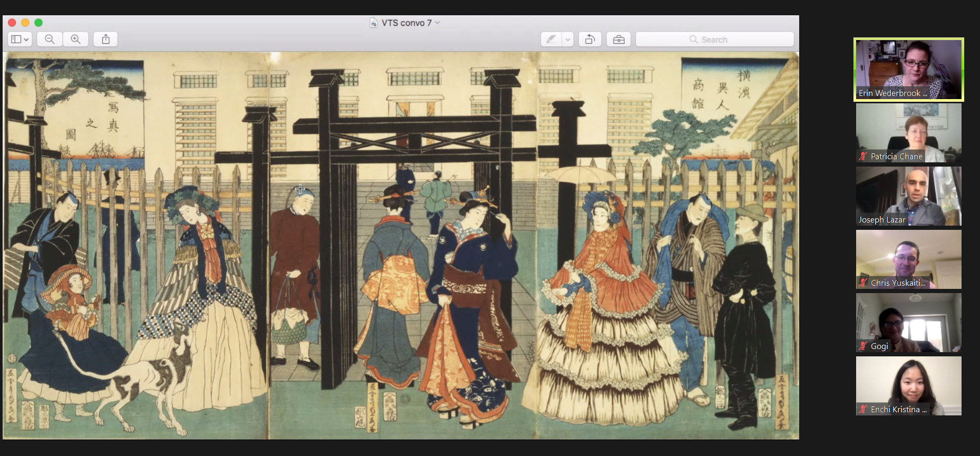
Task: Click muted mic icon on Gogi
Action: [x=863, y=346]
